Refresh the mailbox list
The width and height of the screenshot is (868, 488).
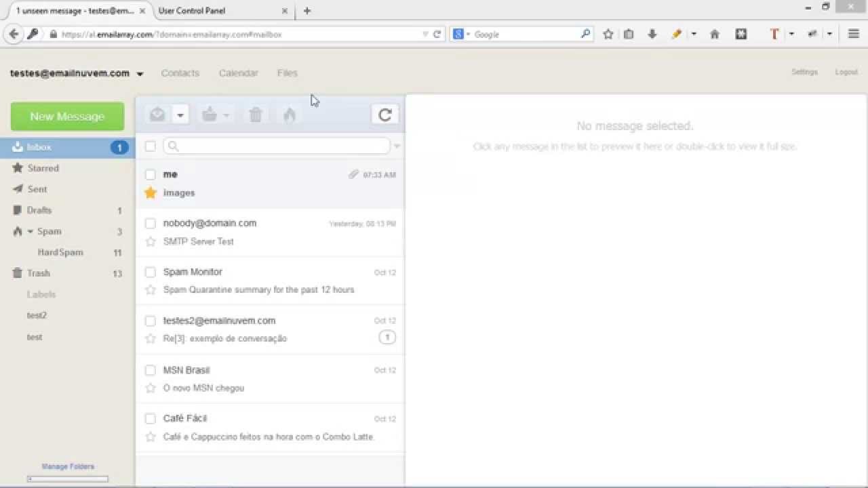click(385, 115)
